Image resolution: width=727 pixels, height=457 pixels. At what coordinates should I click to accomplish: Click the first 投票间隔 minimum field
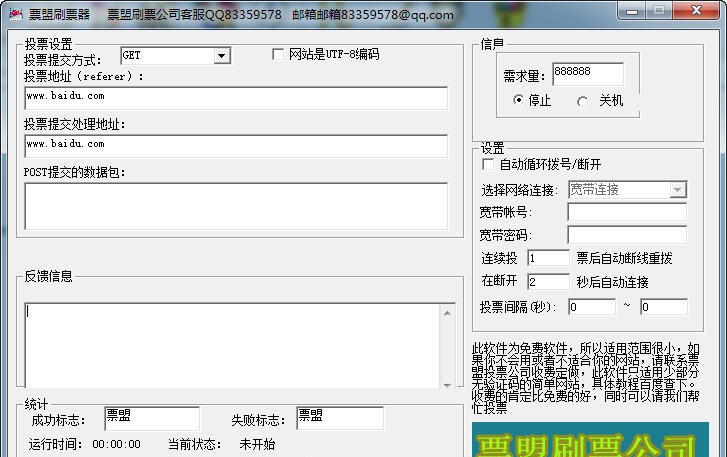tap(592, 307)
